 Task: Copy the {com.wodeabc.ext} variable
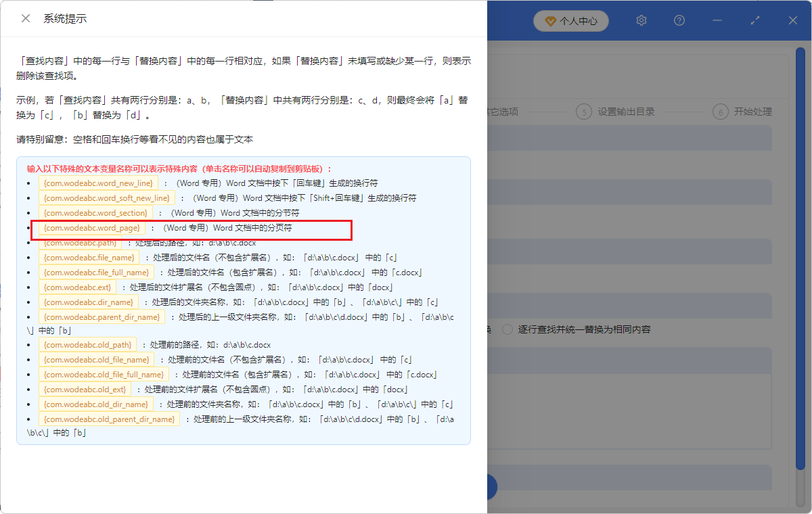click(78, 287)
